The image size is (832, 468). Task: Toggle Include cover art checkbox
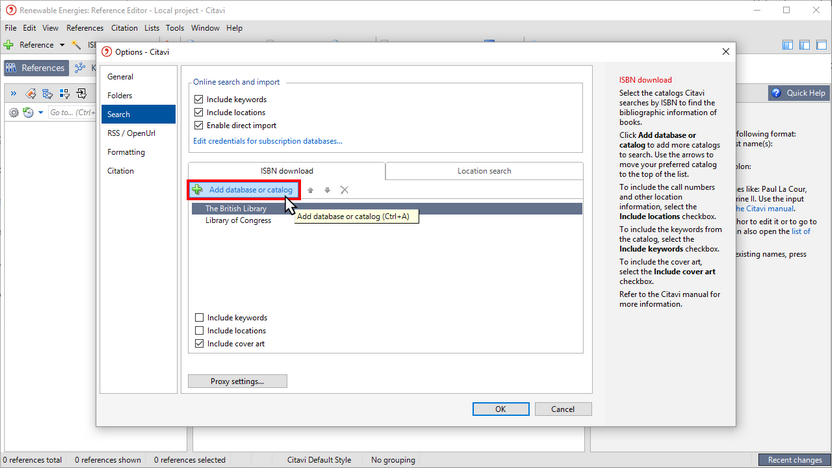coord(199,344)
